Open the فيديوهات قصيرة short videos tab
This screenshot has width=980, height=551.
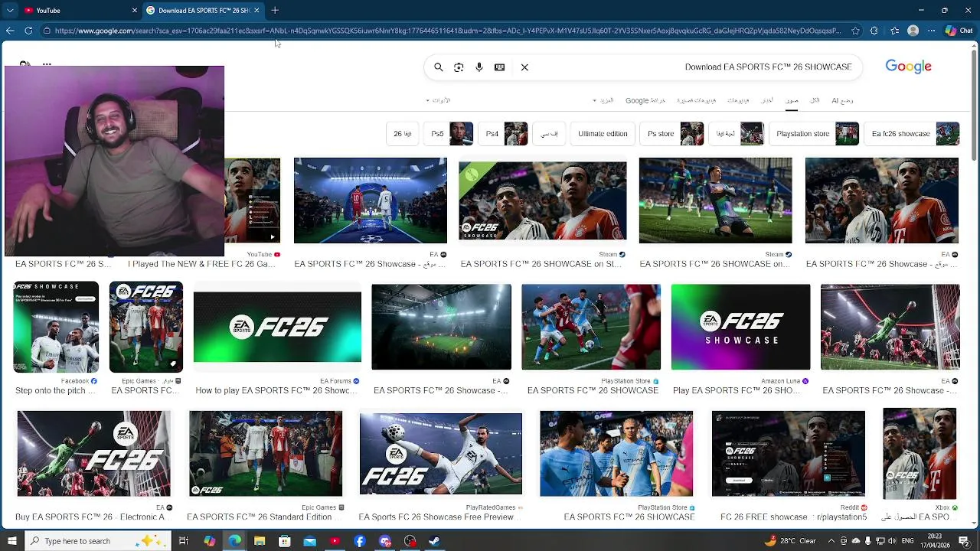click(696, 100)
